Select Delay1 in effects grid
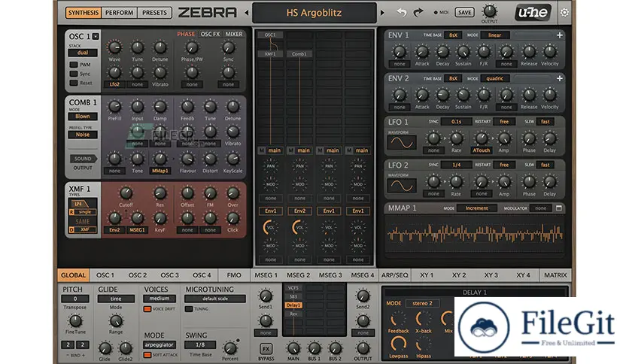 [293, 305]
